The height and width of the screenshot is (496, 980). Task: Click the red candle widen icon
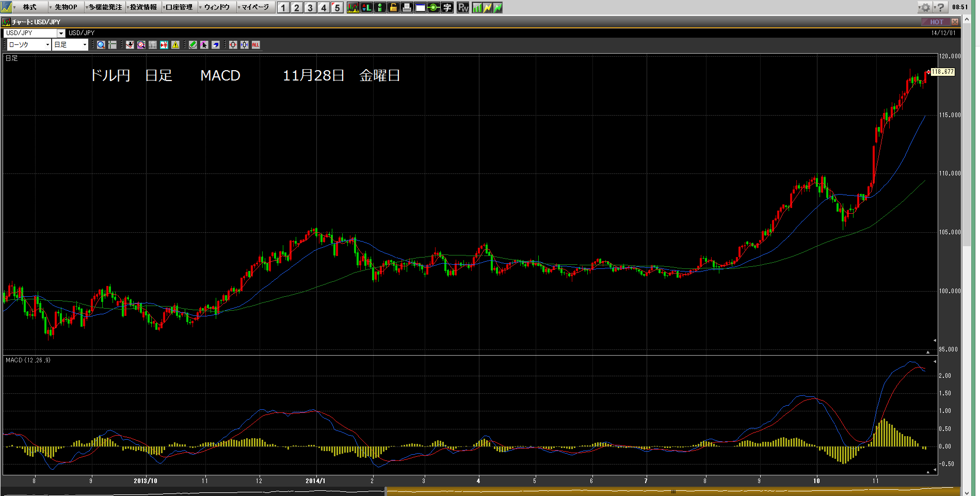pyautogui.click(x=233, y=45)
